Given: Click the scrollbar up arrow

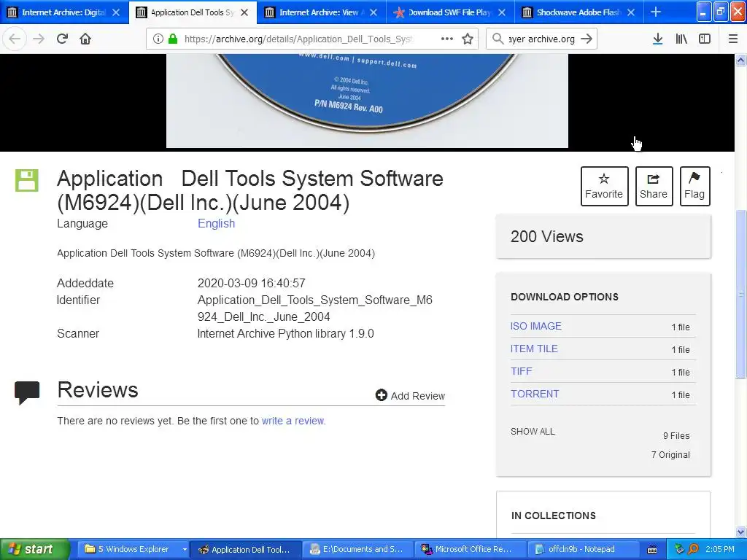Looking at the screenshot, I should pyautogui.click(x=740, y=61).
